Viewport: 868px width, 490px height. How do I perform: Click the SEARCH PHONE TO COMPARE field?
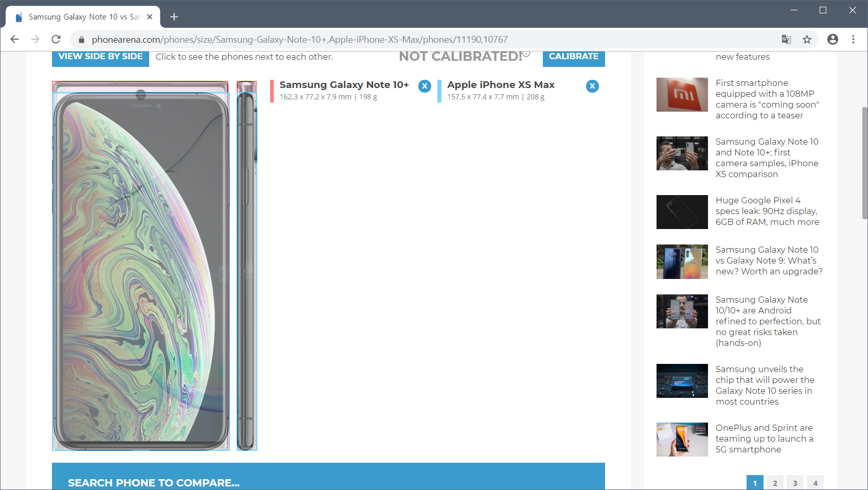click(328, 477)
